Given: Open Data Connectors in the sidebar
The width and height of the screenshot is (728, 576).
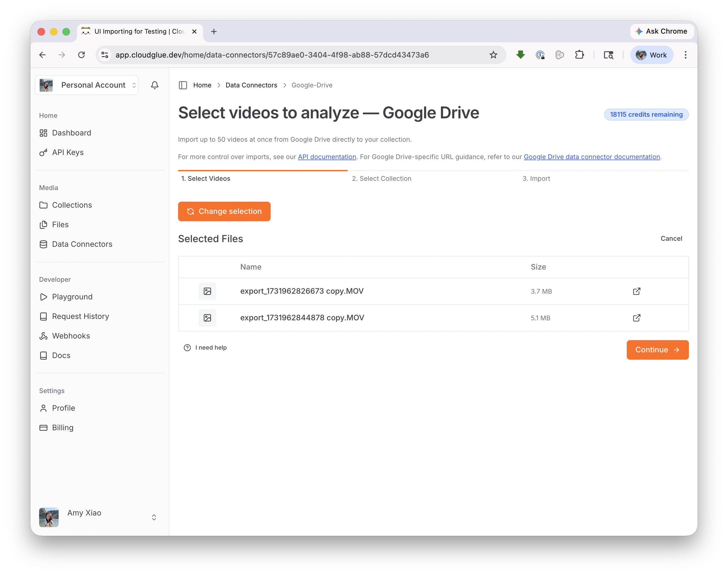Looking at the screenshot, I should (82, 244).
